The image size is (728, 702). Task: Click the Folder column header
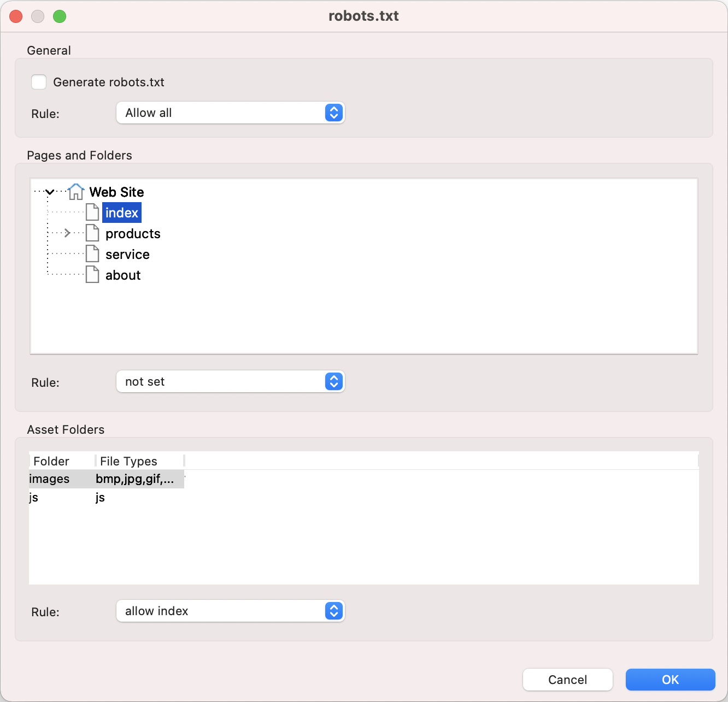tap(51, 461)
